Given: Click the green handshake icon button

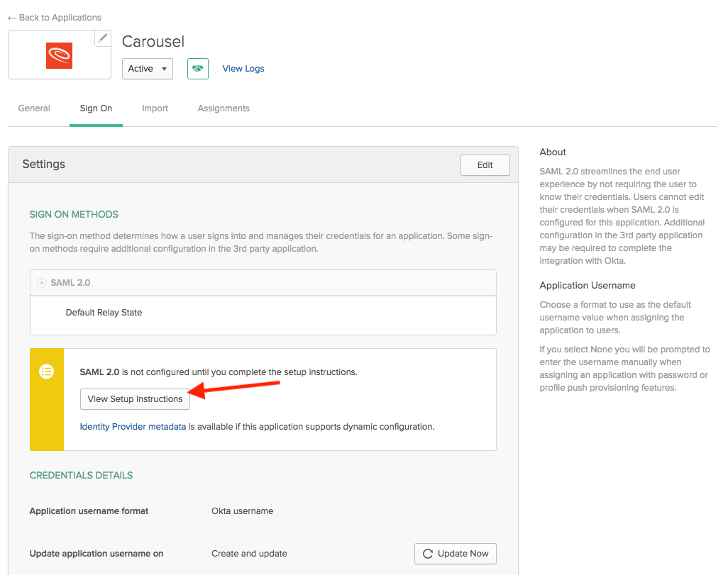Looking at the screenshot, I should pyautogui.click(x=198, y=69).
